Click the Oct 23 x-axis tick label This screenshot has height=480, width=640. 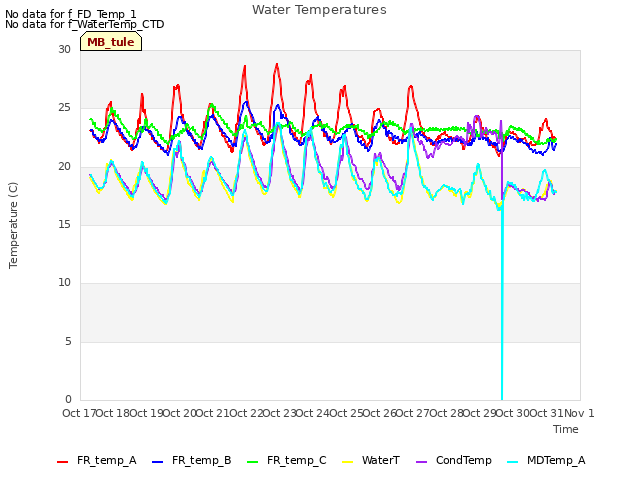pos(279,413)
